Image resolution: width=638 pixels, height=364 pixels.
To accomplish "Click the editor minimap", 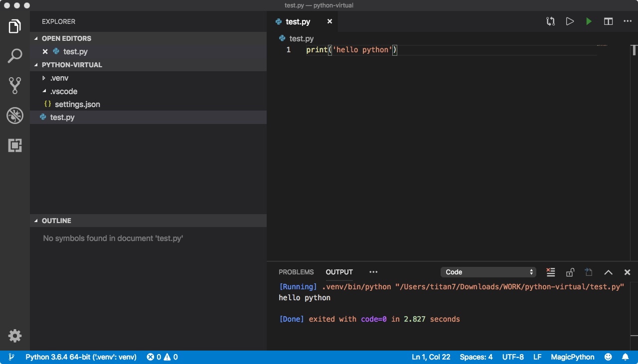I will pyautogui.click(x=602, y=46).
